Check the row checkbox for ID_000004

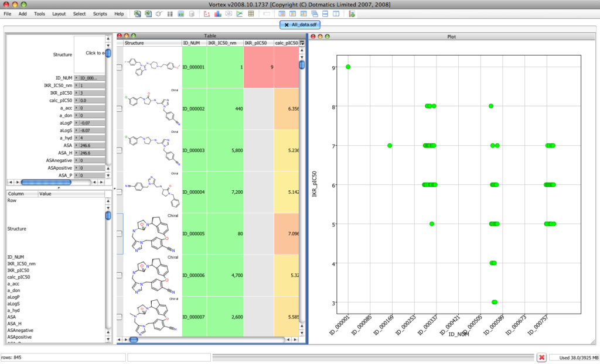(120, 193)
